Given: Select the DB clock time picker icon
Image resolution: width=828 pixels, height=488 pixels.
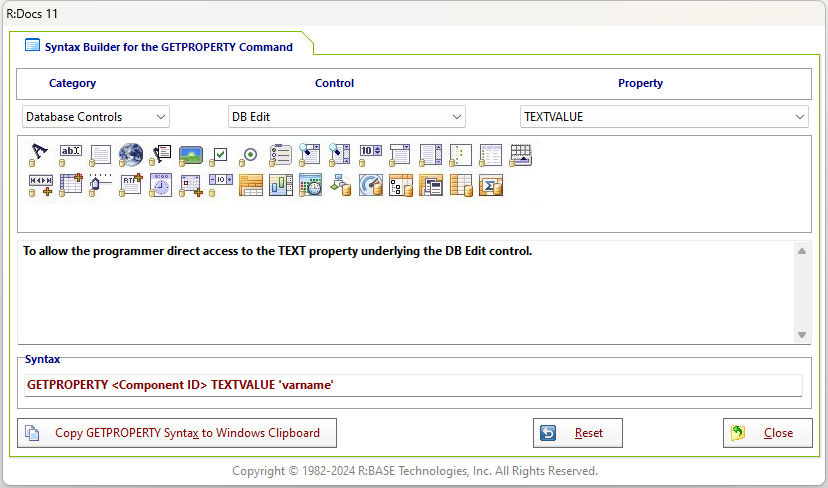Looking at the screenshot, I should tap(161, 185).
